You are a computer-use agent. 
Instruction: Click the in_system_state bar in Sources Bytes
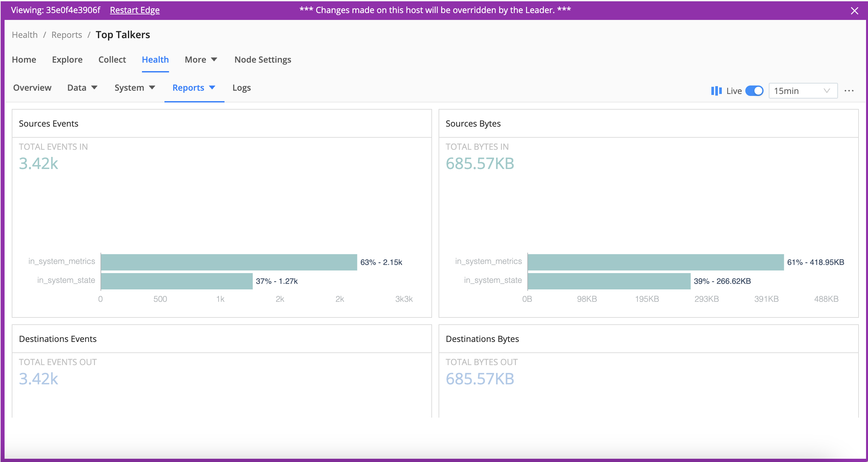[x=609, y=281]
